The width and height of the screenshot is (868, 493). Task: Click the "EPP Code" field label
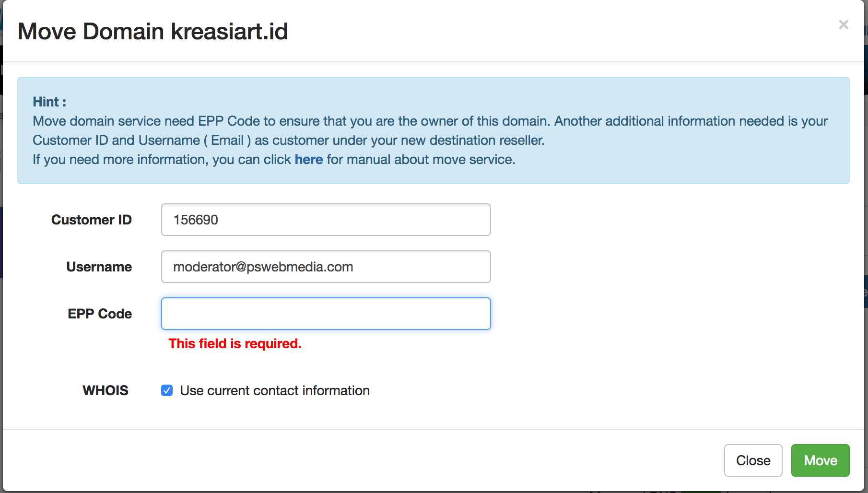100,314
